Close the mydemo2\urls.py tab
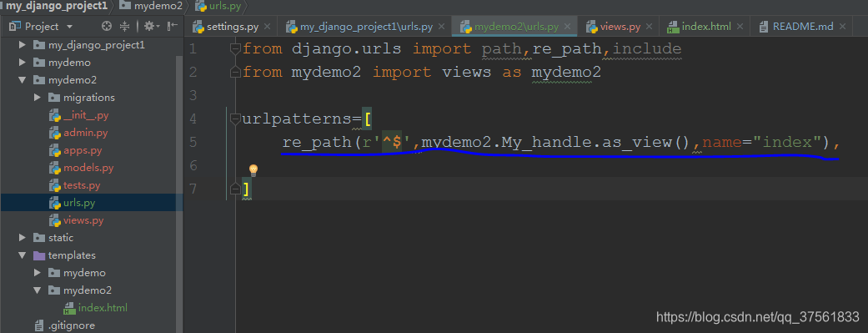868x333 pixels. [x=568, y=27]
